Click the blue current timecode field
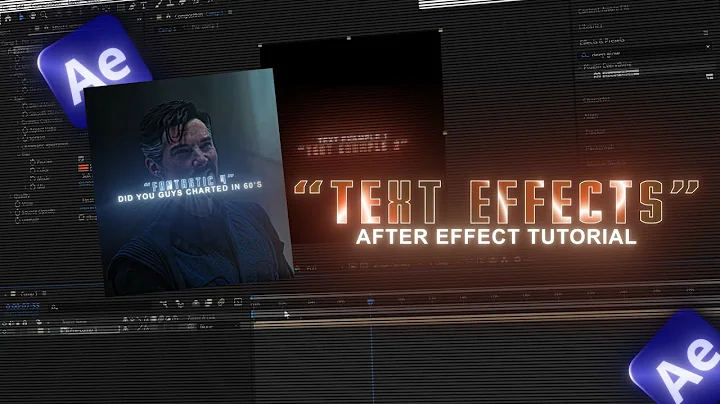720x404 pixels. (22, 306)
